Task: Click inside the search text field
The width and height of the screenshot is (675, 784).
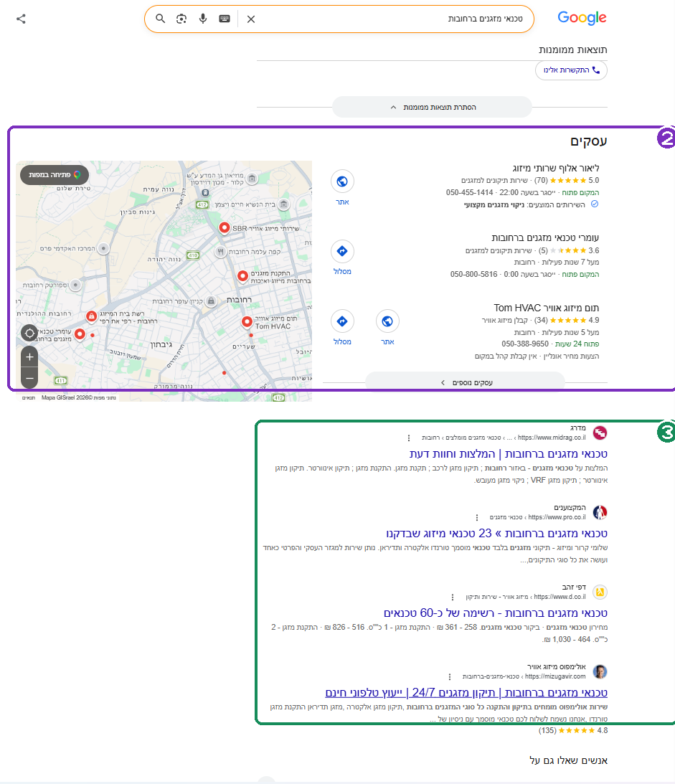Action: tap(390, 19)
